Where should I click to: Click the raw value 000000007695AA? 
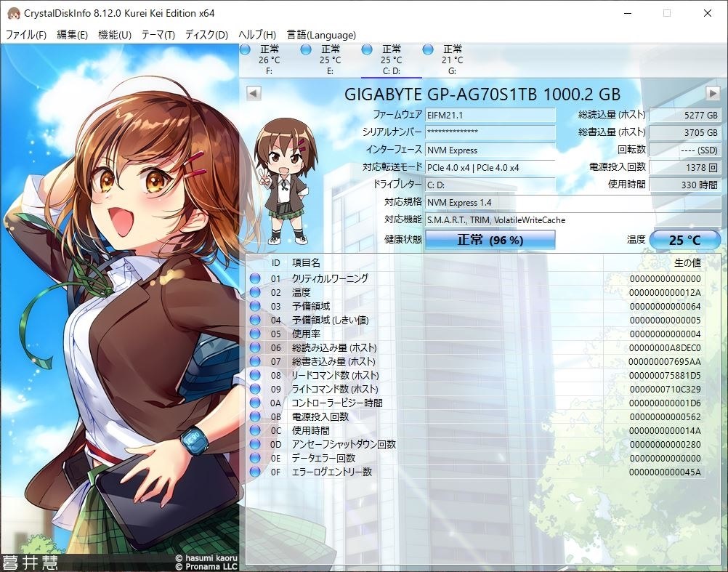pyautogui.click(x=665, y=362)
